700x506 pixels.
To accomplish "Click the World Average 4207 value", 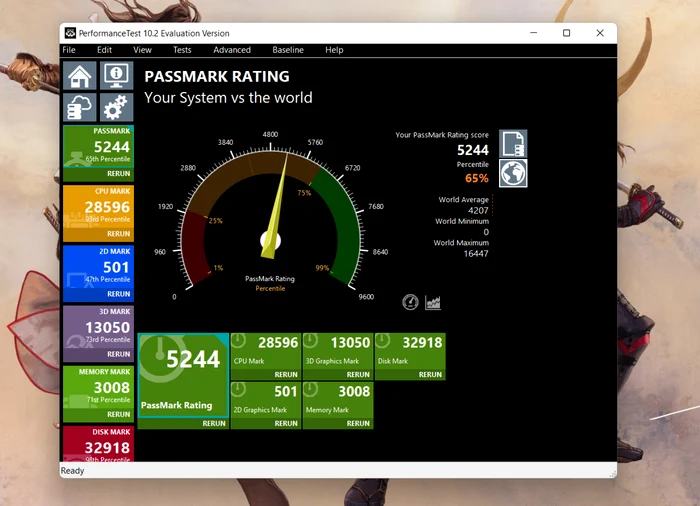I will coord(478,210).
